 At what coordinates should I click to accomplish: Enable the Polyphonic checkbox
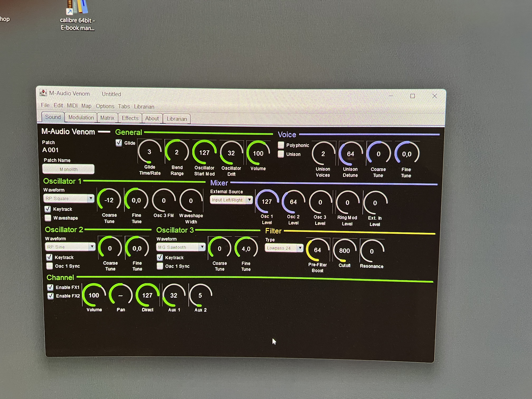281,145
